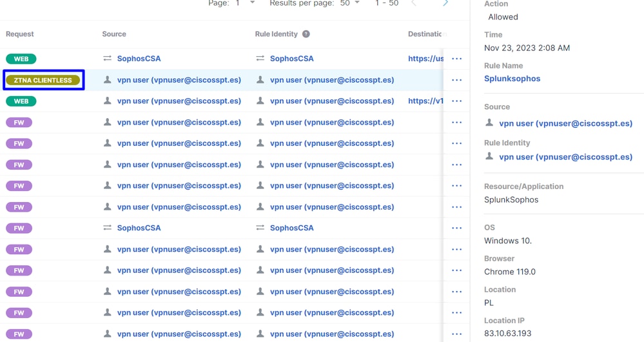
Task: Go to the next results page arrow
Action: 445,3
